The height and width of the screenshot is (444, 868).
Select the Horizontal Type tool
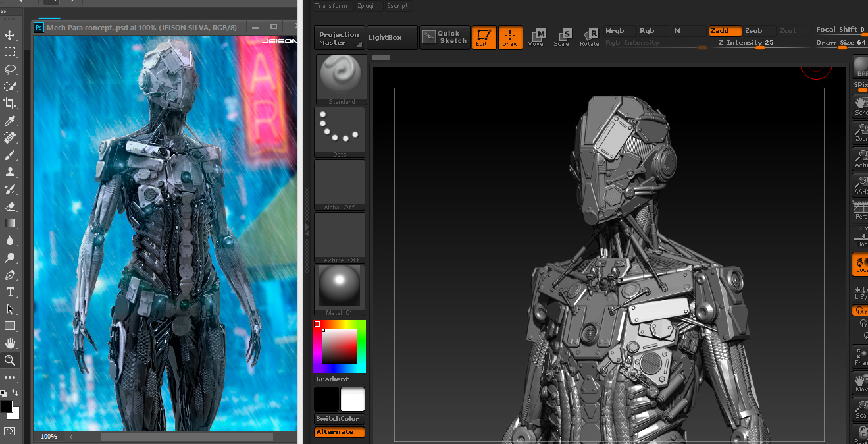point(10,292)
